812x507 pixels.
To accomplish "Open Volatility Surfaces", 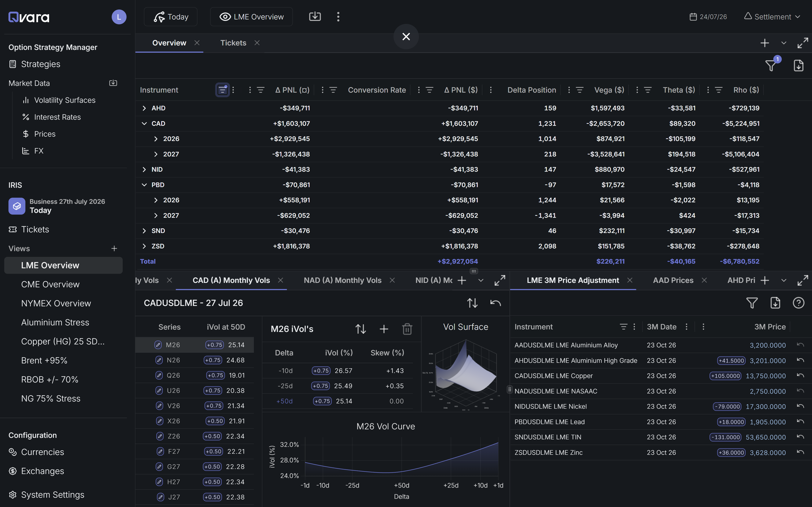I will [65, 100].
